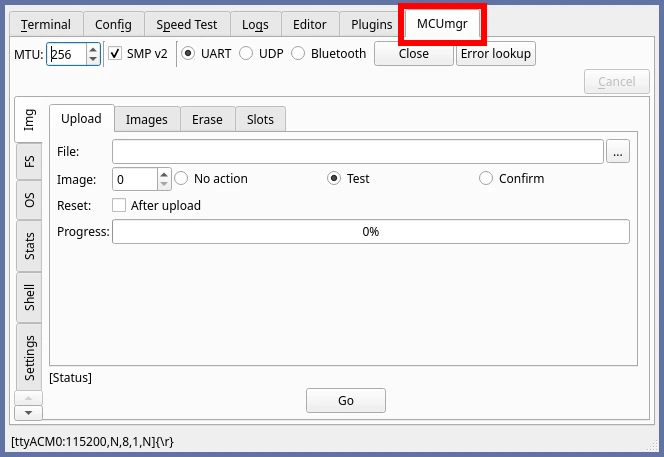Open the Config tab

(x=113, y=25)
